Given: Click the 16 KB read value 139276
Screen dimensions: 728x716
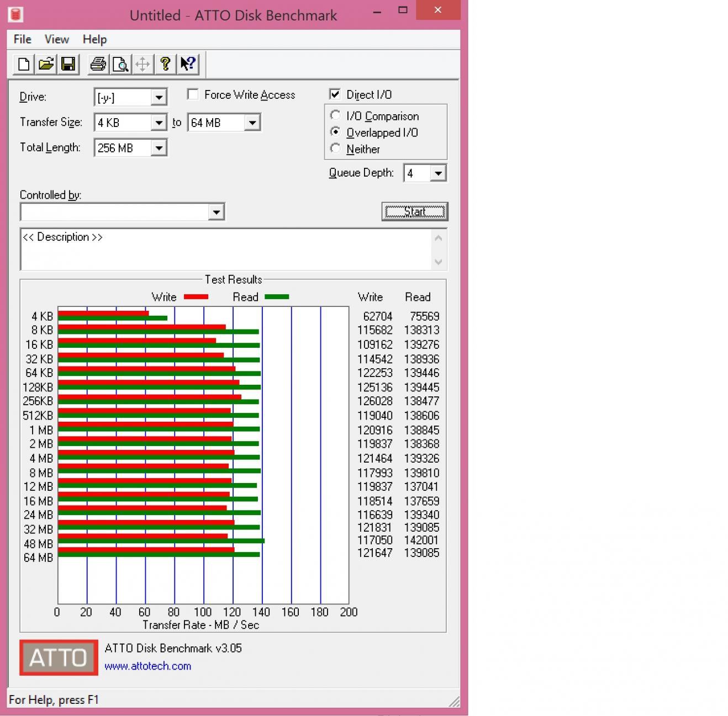Looking at the screenshot, I should (x=421, y=344).
